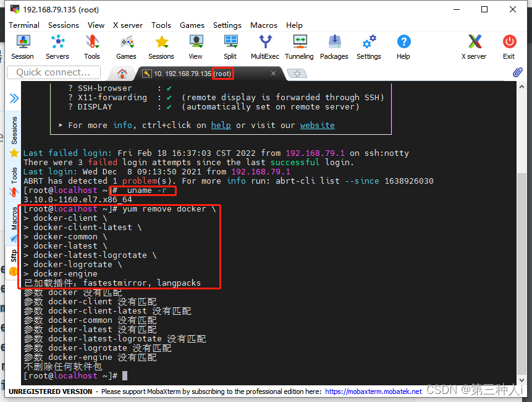Image resolution: width=532 pixels, height=402 pixels.
Task: Click the terminal scrollbar down arrow
Action: [521, 380]
